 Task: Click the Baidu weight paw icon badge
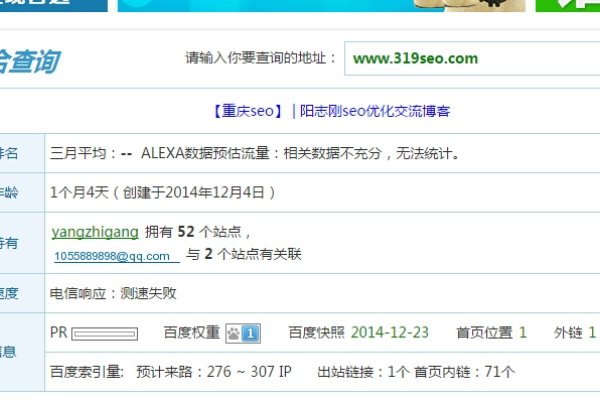click(x=243, y=333)
